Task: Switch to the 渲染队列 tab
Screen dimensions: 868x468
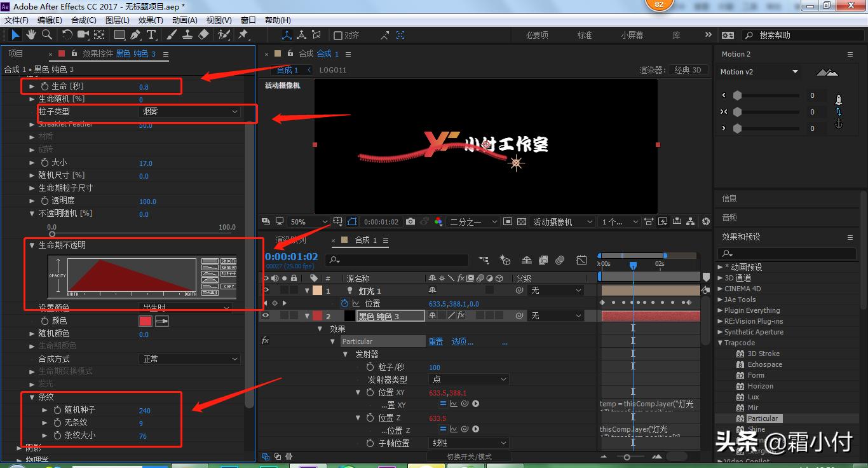Action: click(290, 240)
